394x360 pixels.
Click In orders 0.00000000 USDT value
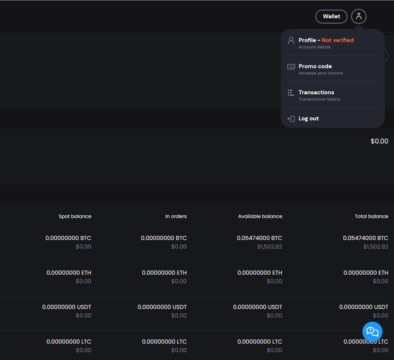click(162, 307)
